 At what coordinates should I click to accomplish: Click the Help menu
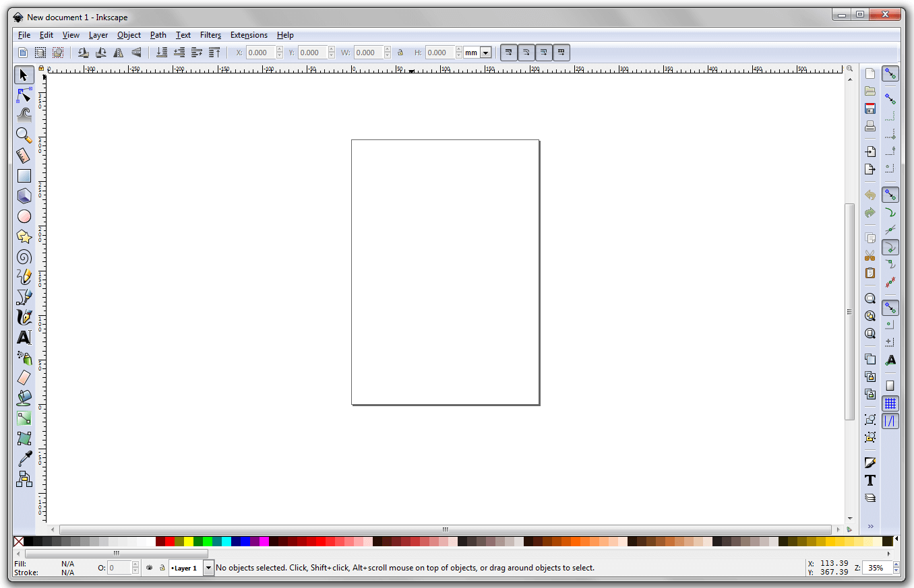pyautogui.click(x=285, y=35)
